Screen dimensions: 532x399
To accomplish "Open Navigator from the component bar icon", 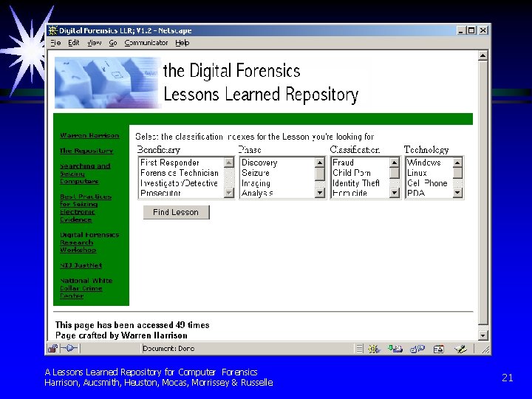I will pyautogui.click(x=374, y=349).
